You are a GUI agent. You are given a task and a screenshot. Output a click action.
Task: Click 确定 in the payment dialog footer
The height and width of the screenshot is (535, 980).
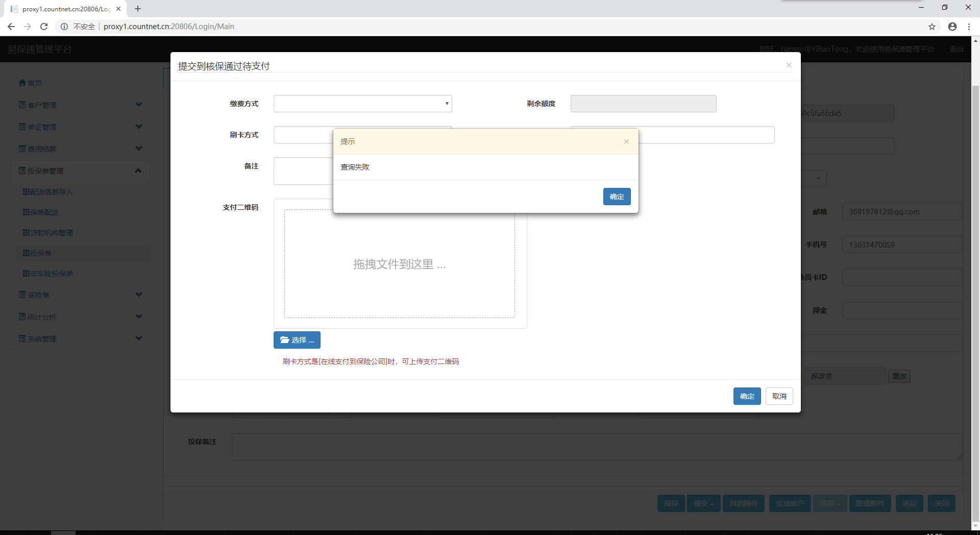tap(747, 396)
